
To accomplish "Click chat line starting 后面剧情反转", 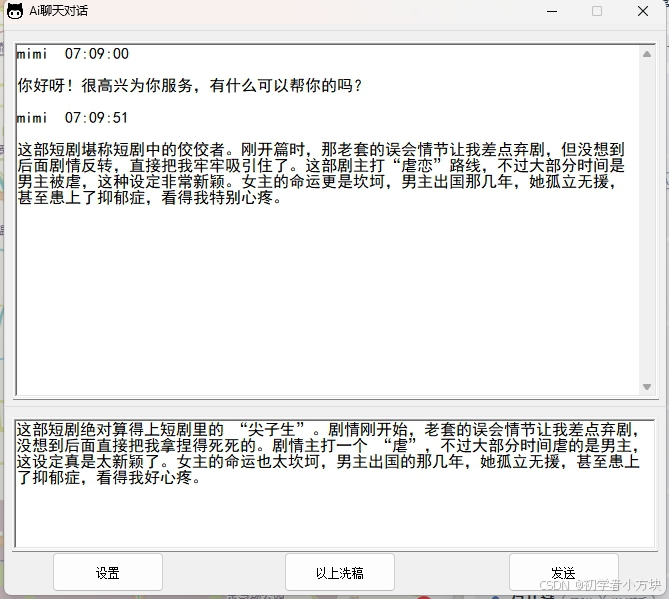I will (321, 166).
